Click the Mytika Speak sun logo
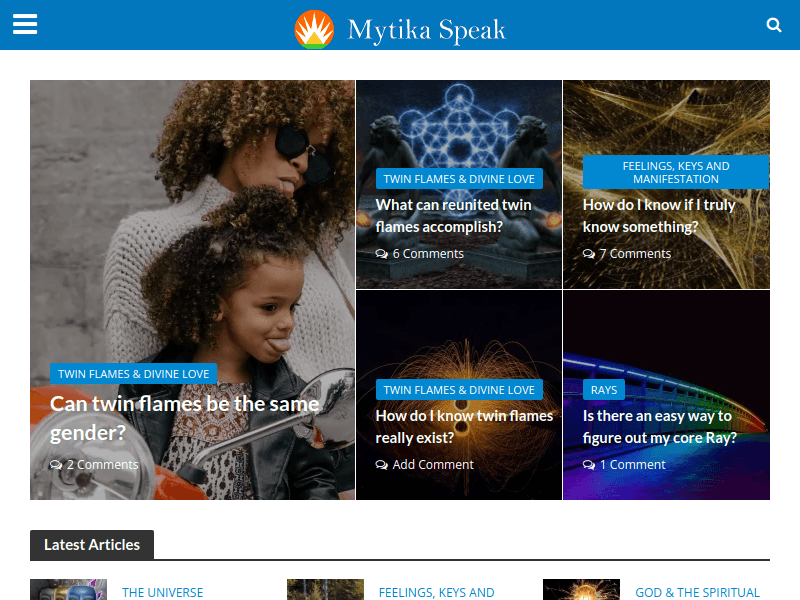The height and width of the screenshot is (600, 800). pyautogui.click(x=314, y=29)
